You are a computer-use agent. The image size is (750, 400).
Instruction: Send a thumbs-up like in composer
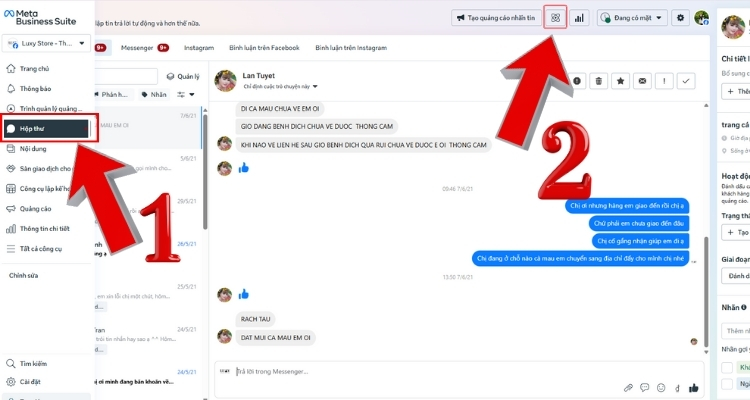click(x=694, y=388)
